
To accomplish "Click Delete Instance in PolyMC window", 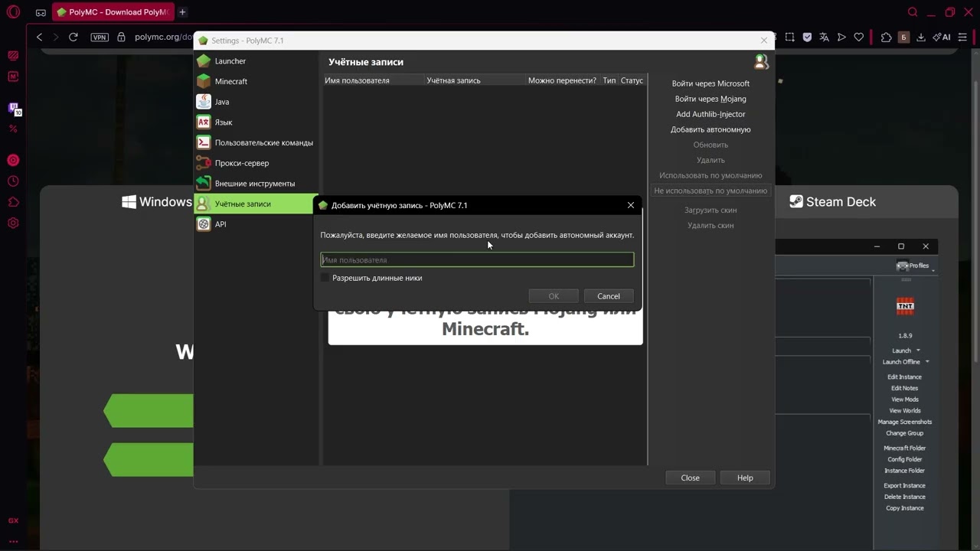I will pyautogui.click(x=904, y=497).
